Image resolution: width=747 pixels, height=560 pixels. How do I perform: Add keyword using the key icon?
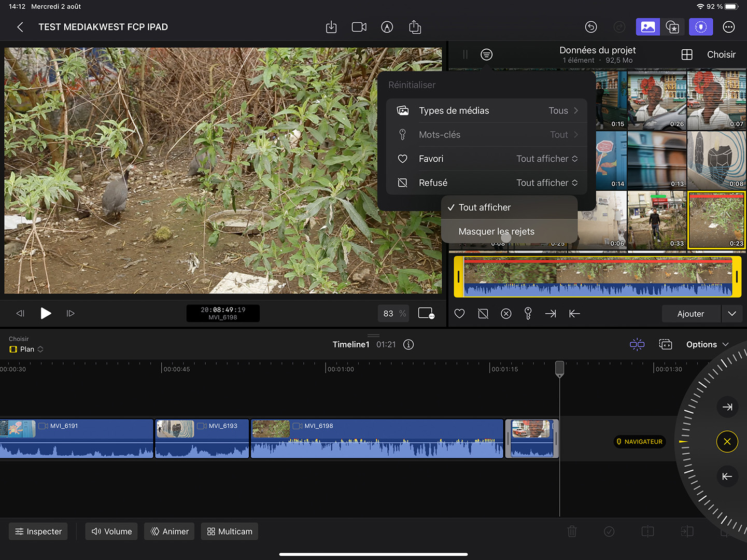pyautogui.click(x=528, y=314)
